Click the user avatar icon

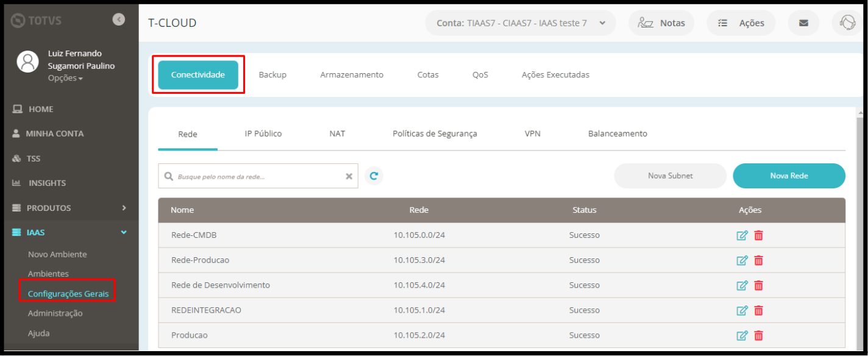[28, 61]
